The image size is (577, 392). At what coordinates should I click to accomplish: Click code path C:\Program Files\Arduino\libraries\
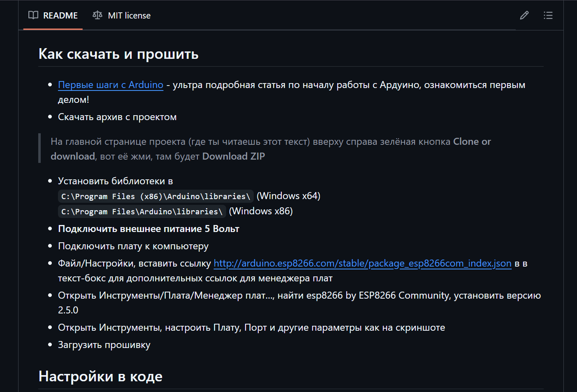point(142,211)
